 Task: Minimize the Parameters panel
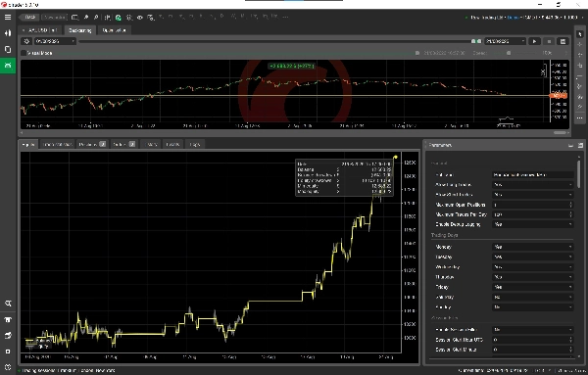click(x=570, y=145)
